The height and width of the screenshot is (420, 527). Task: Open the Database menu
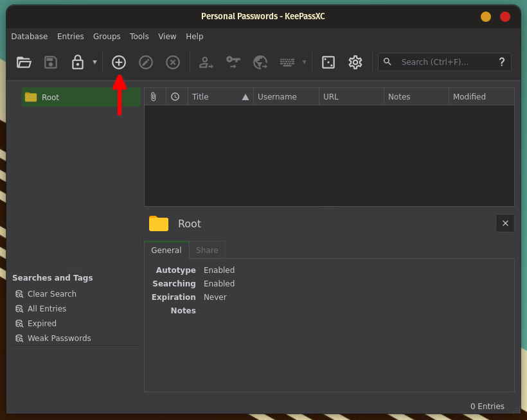[x=29, y=36]
